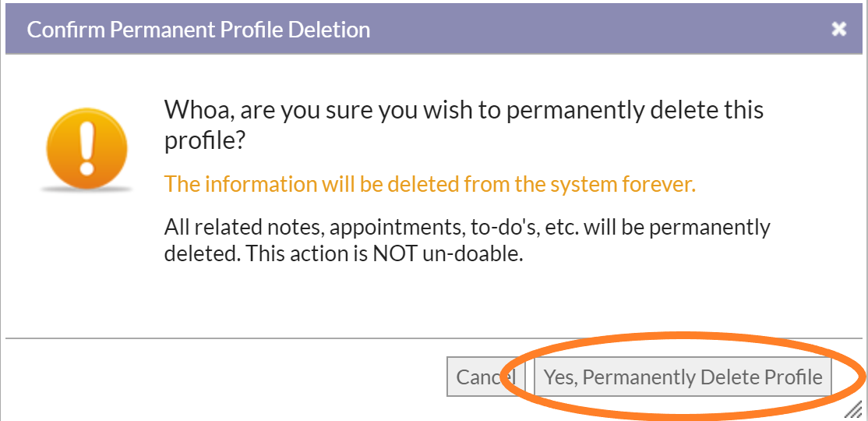Click the title Confirm Permanent Profile Deletion
868x421 pixels.
click(x=198, y=30)
